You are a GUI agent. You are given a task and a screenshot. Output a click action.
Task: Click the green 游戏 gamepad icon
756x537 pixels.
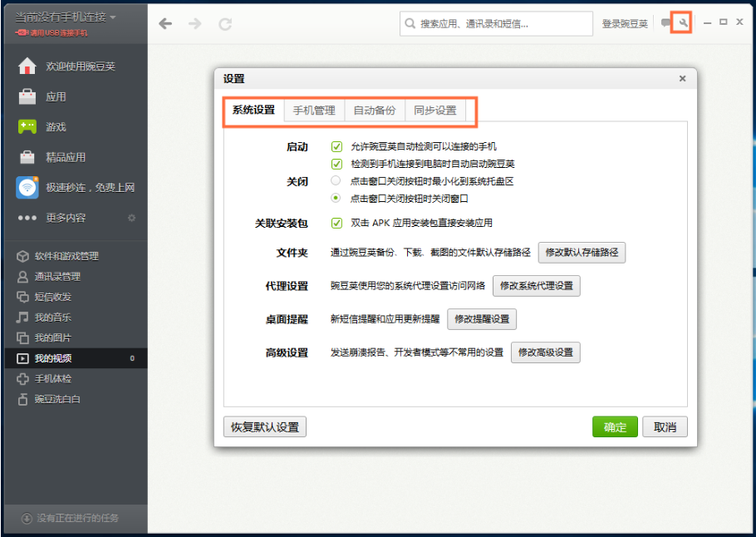[27, 127]
